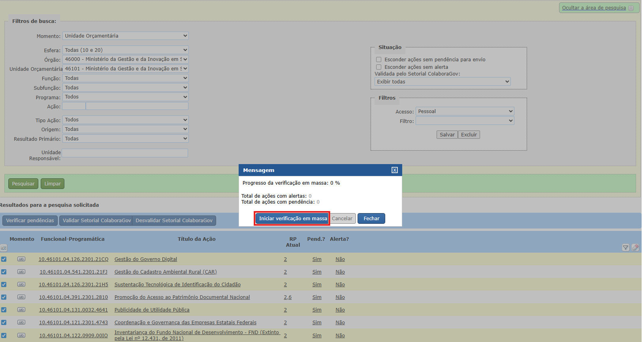Open the Momento dropdown
The width and height of the screenshot is (644, 342).
pyautogui.click(x=125, y=36)
